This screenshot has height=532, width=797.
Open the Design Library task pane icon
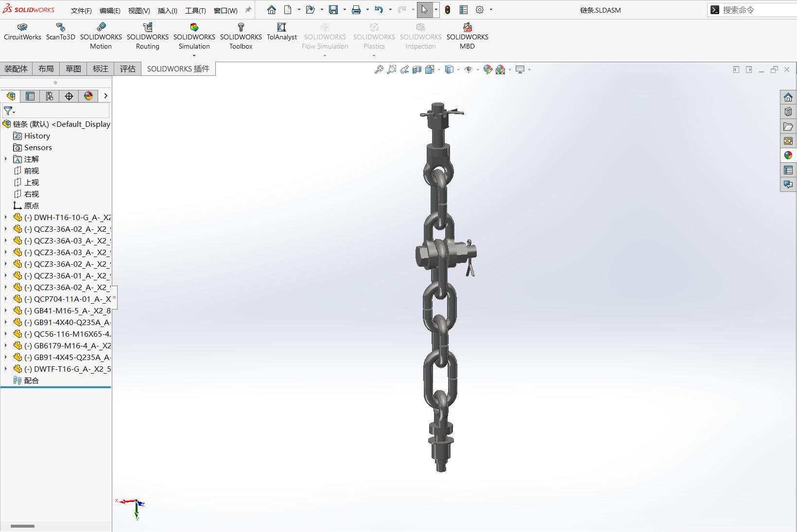(x=788, y=112)
